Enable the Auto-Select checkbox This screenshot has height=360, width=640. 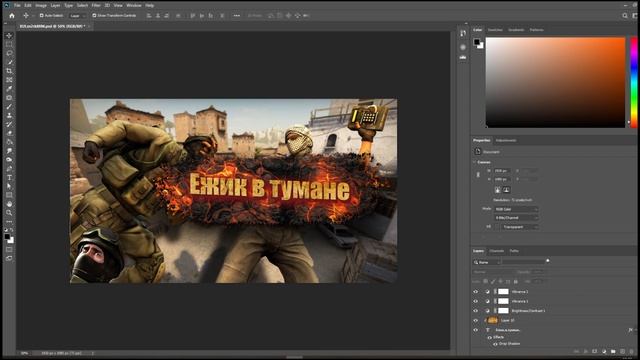(x=41, y=16)
